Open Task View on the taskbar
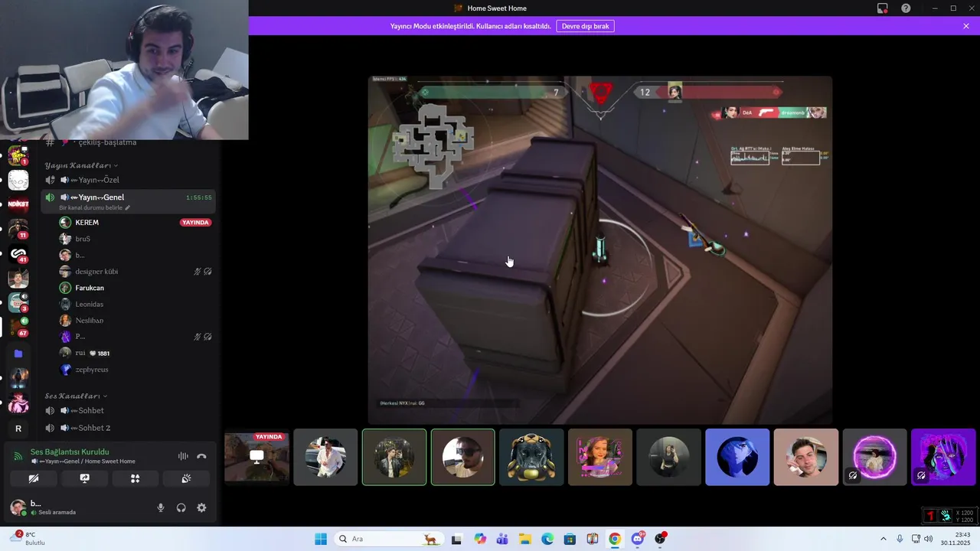The width and height of the screenshot is (980, 551). tap(456, 539)
